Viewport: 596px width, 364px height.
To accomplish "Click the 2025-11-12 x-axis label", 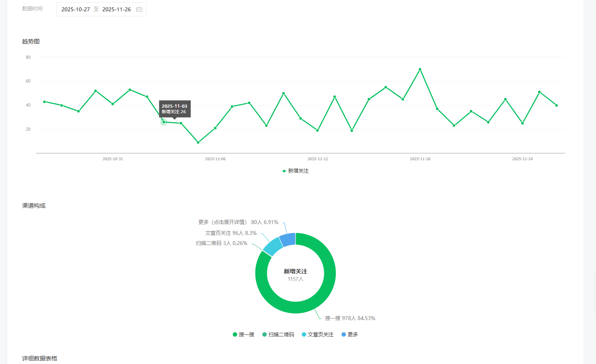I will [318, 159].
